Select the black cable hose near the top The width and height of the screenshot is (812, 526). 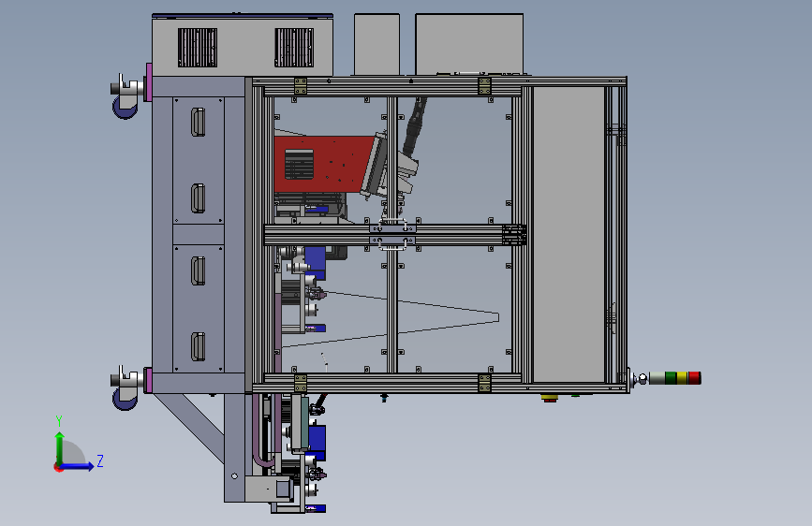click(416, 125)
